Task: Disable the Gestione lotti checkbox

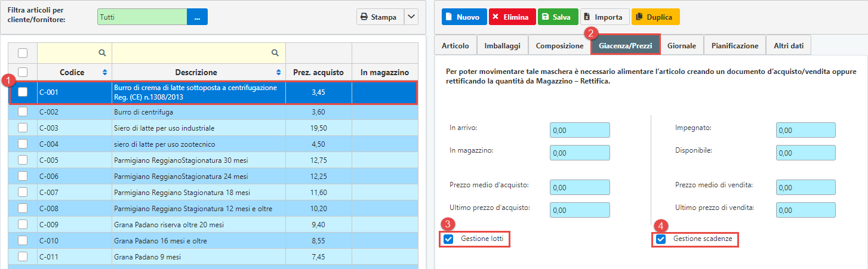Action: click(449, 239)
